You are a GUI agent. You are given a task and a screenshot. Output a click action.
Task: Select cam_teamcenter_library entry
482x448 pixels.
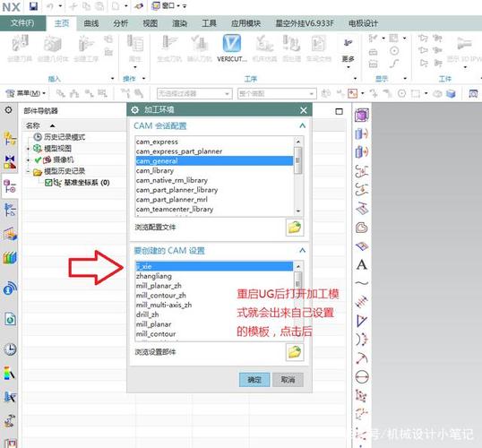(x=214, y=209)
